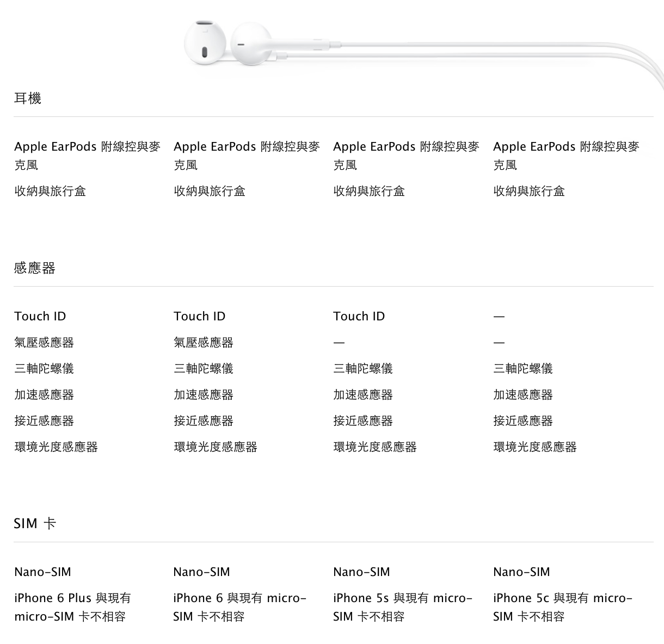Click 環境光度感應器 in the iPhone 5c column

(535, 447)
